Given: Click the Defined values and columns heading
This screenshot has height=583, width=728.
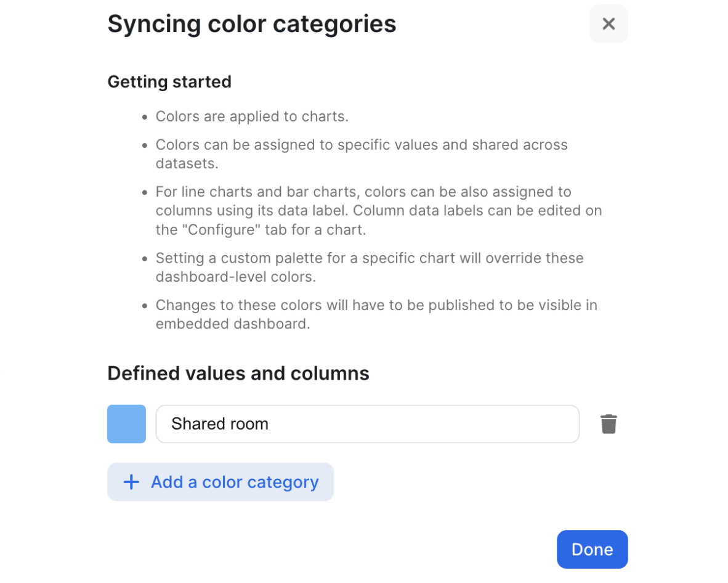Looking at the screenshot, I should (x=238, y=373).
